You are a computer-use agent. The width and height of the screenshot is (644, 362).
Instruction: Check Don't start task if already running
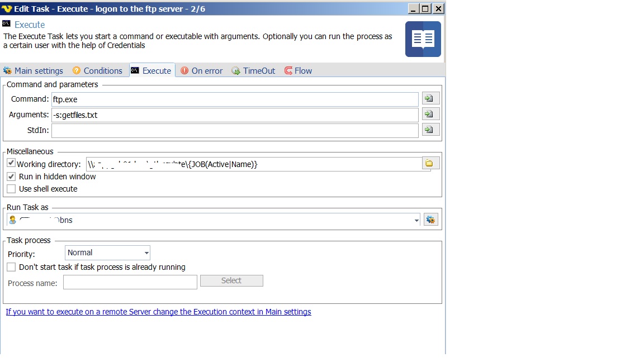pos(11,267)
